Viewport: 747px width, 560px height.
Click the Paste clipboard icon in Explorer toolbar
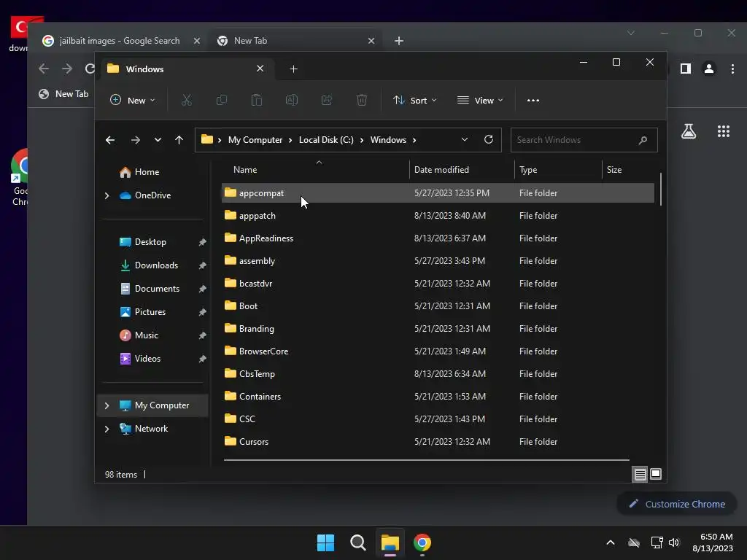pos(257,100)
